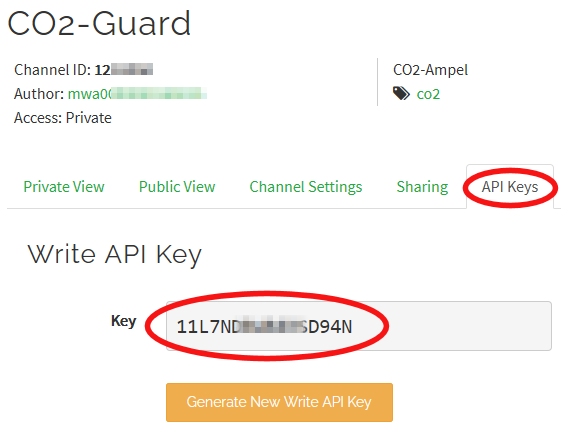Switch to the Private View tab
This screenshot has width=561, height=431.
[x=64, y=187]
